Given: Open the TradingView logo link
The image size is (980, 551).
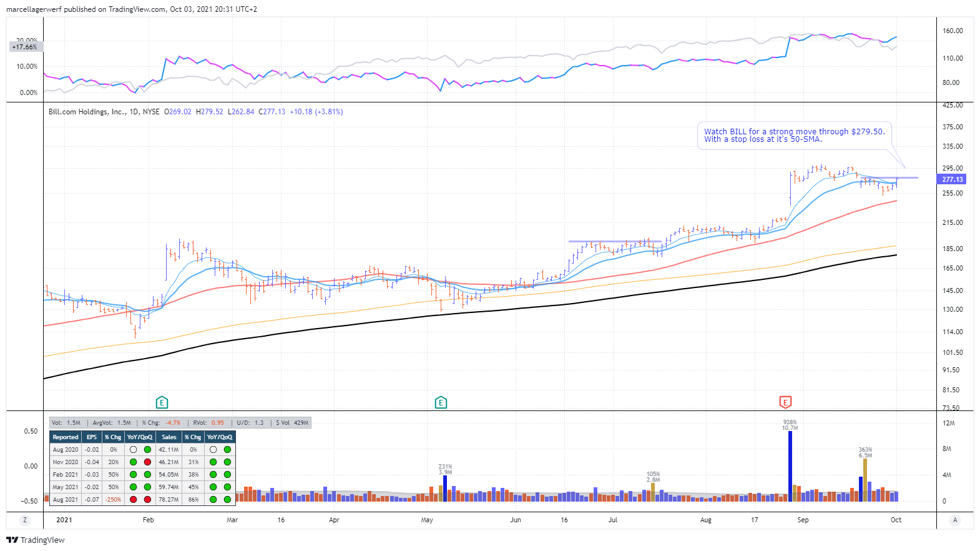Looking at the screenshot, I should [x=36, y=540].
